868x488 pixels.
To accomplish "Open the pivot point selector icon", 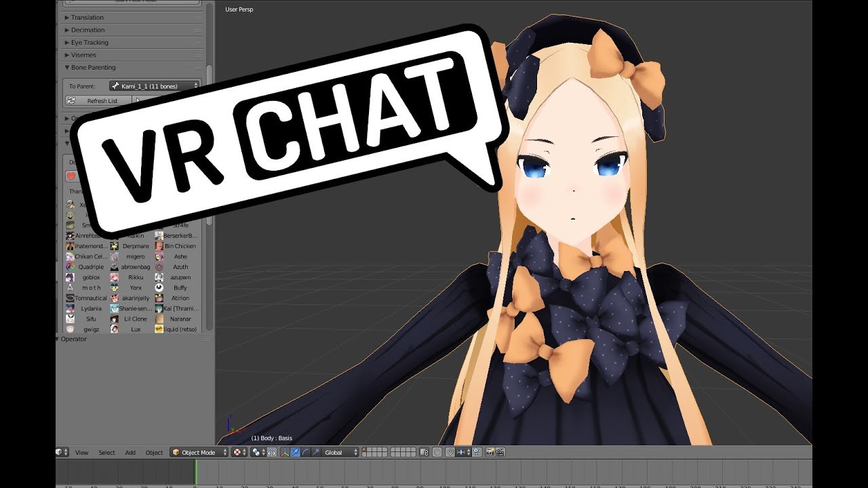I will pyautogui.click(x=257, y=452).
